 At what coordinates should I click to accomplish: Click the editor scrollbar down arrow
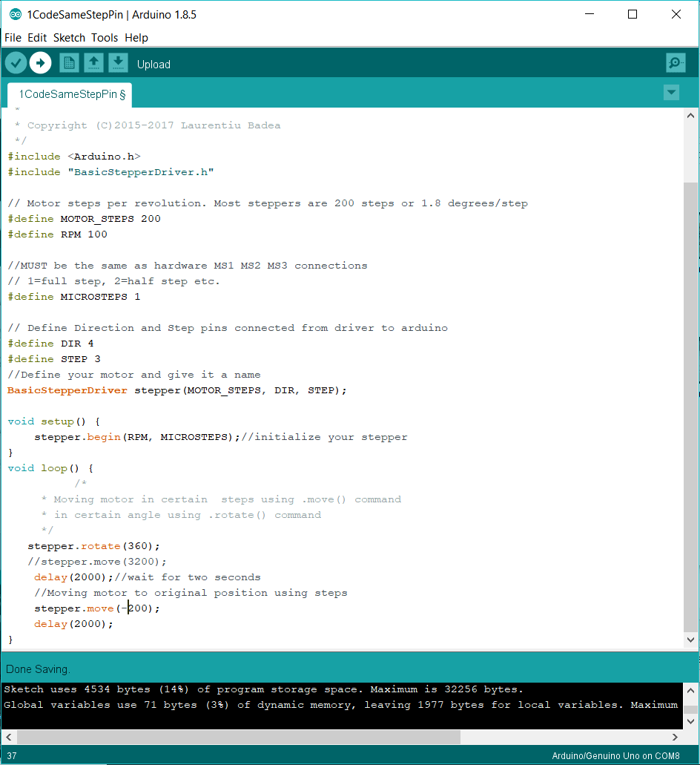point(690,640)
